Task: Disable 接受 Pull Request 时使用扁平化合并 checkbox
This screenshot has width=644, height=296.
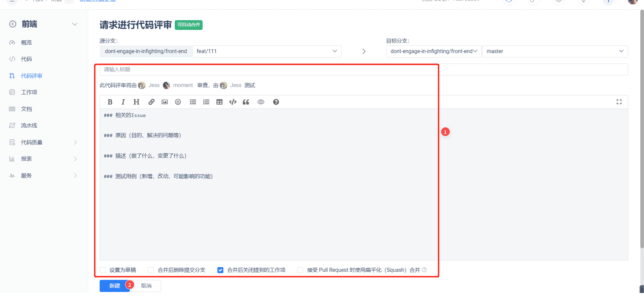Action: tap(300, 270)
